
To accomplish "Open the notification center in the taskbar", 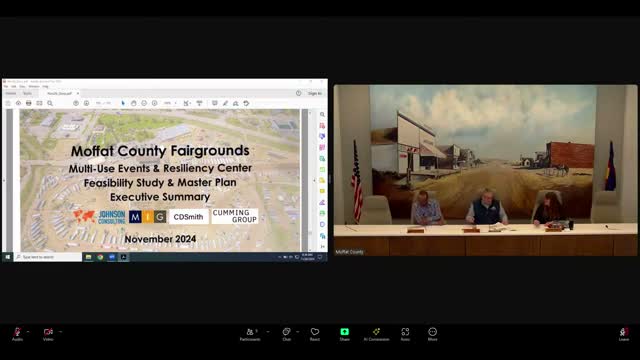I will coord(320,257).
